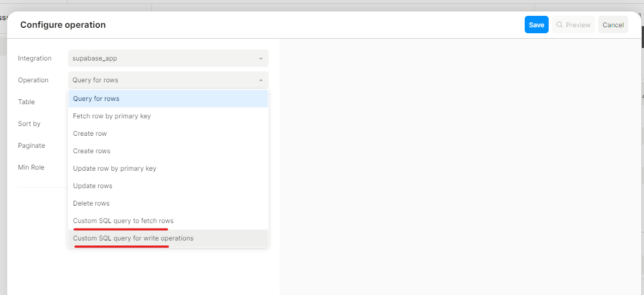This screenshot has height=295, width=644.
Task: Collapse the Operation list using its up chevron
Action: [260, 80]
